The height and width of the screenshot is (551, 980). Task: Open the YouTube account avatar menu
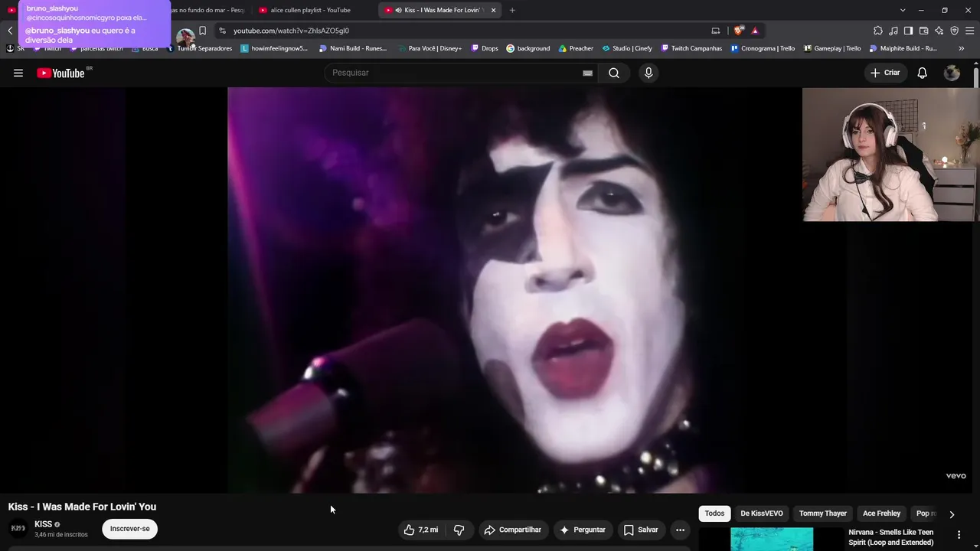(952, 73)
